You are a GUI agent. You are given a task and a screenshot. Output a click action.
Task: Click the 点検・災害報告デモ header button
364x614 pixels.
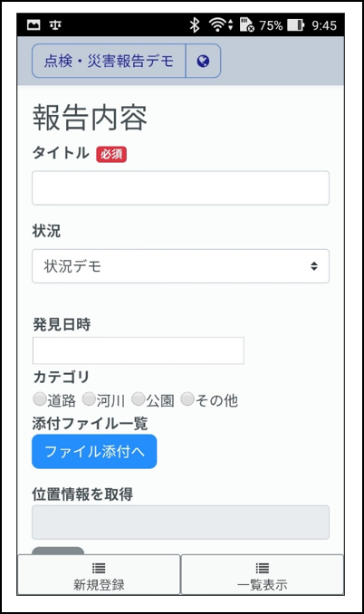point(109,61)
